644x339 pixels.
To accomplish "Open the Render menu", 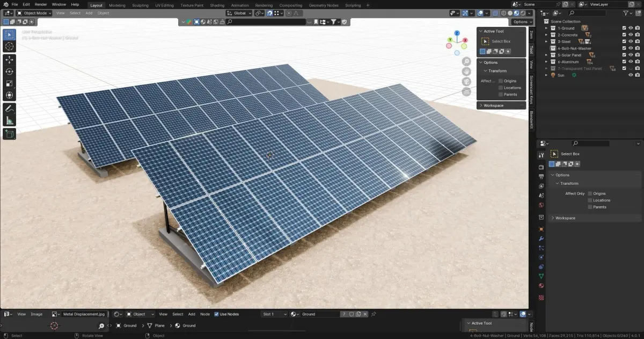I will coord(41,4).
